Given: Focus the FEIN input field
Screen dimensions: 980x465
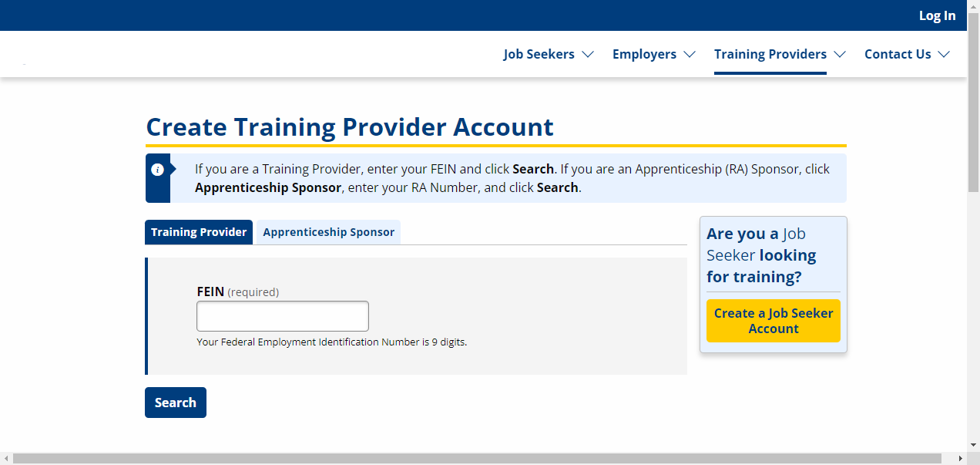Looking at the screenshot, I should tap(283, 316).
